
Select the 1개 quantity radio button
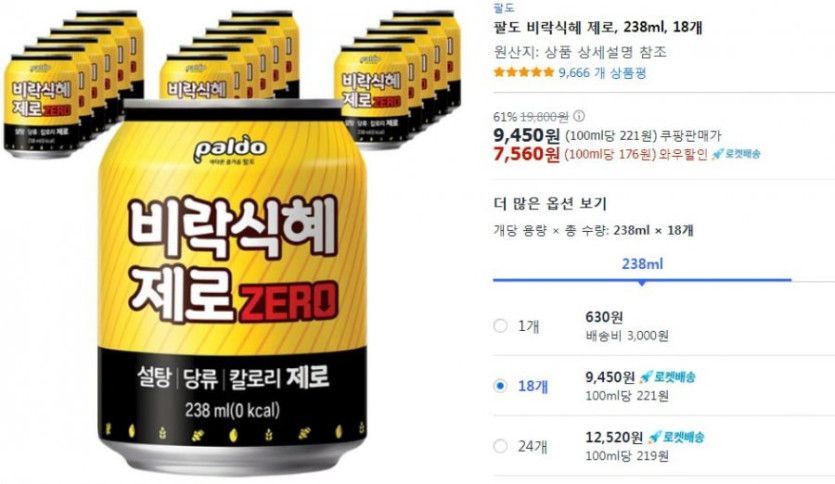(500, 326)
